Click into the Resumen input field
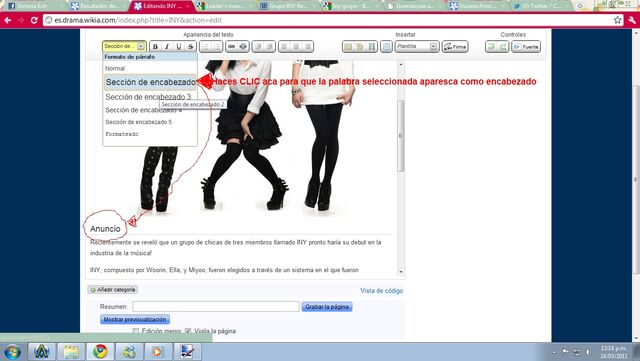The height and width of the screenshot is (361, 640). click(x=216, y=307)
